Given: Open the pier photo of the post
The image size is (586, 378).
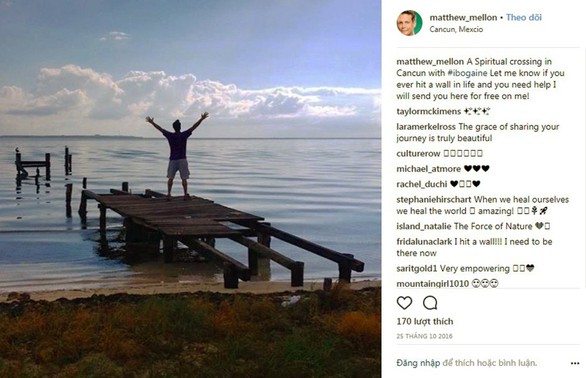Looking at the screenshot, I should click(191, 189).
